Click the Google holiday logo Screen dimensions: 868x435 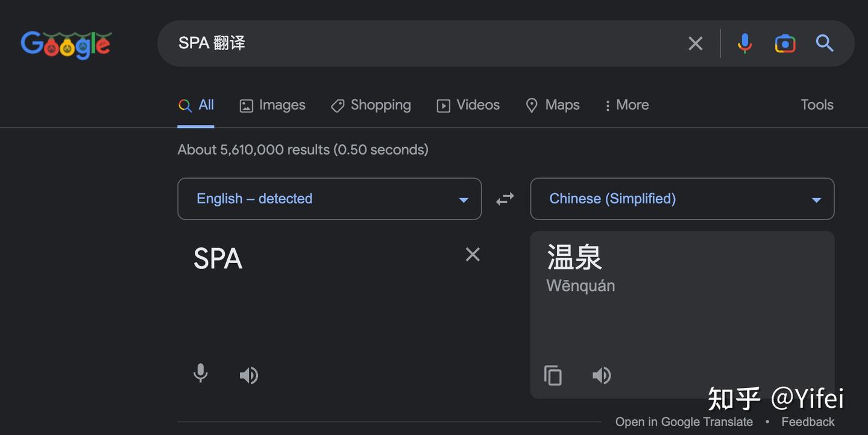pos(66,43)
